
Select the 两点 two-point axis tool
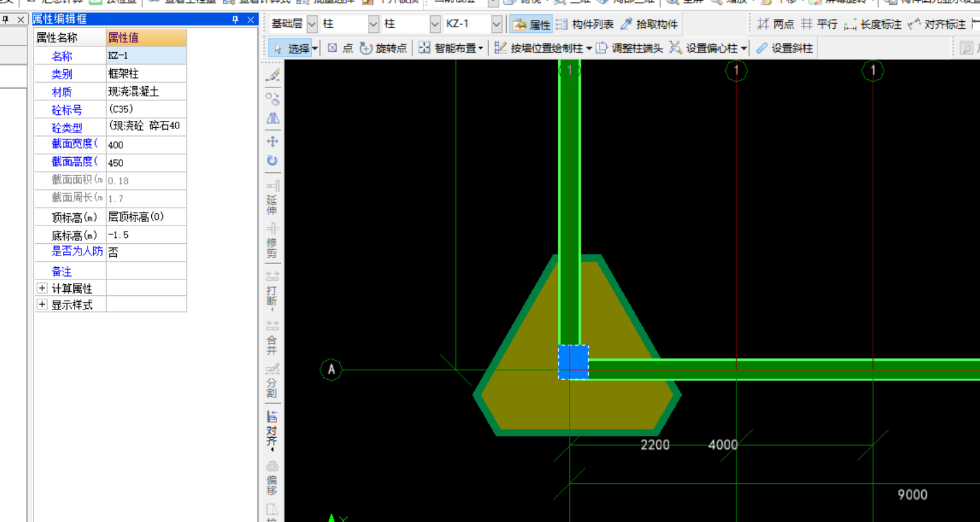[776, 25]
